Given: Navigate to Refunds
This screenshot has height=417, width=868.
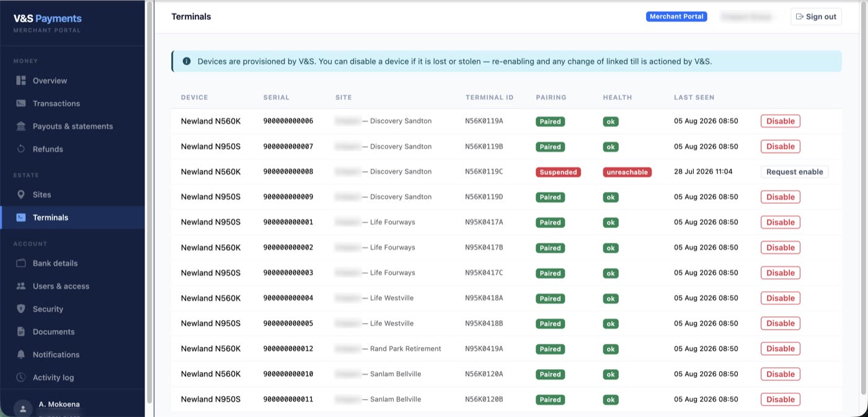Looking at the screenshot, I should pyautogui.click(x=73, y=149).
